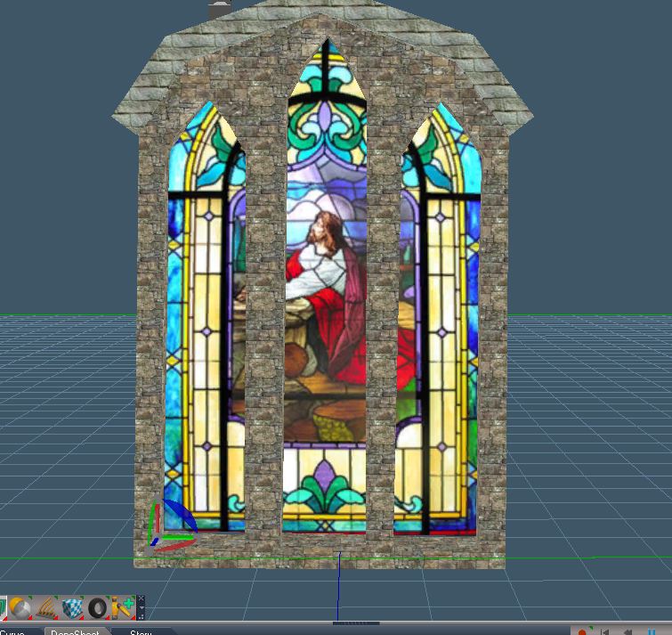Choose the black tire ring tool icon
This screenshot has height=635, width=672.
point(97,607)
